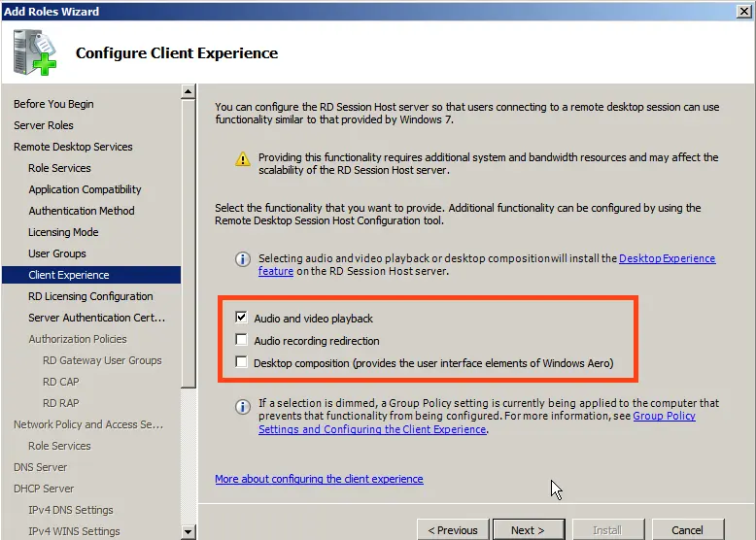The height and width of the screenshot is (540, 756).
Task: Click the yellow warning triangle icon
Action: coord(243,158)
